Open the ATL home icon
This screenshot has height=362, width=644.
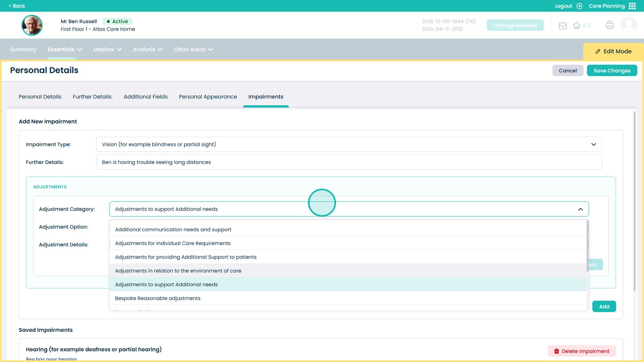(577, 25)
